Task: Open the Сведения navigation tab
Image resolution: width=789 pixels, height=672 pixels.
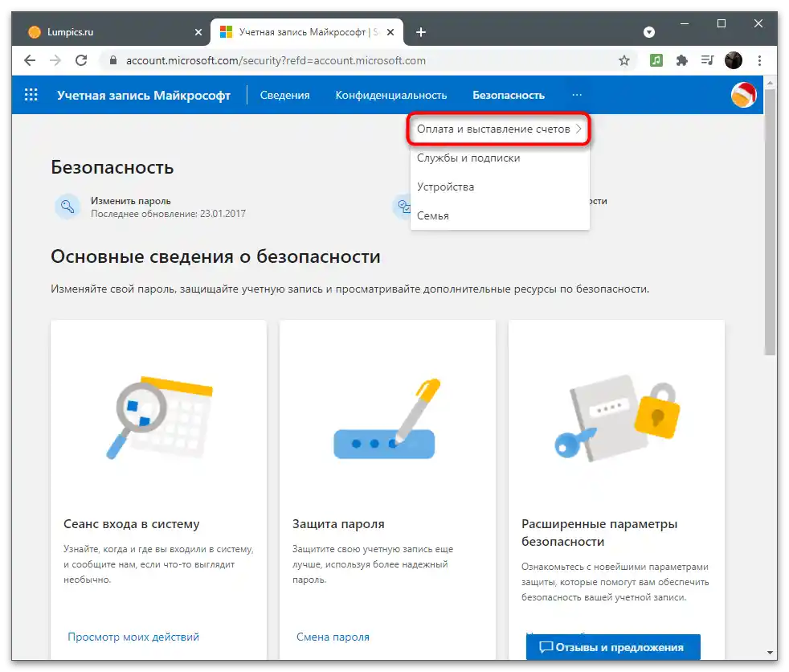Action: tap(284, 95)
